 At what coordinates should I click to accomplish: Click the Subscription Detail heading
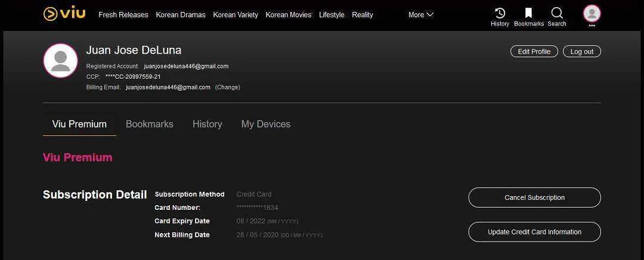[95, 194]
